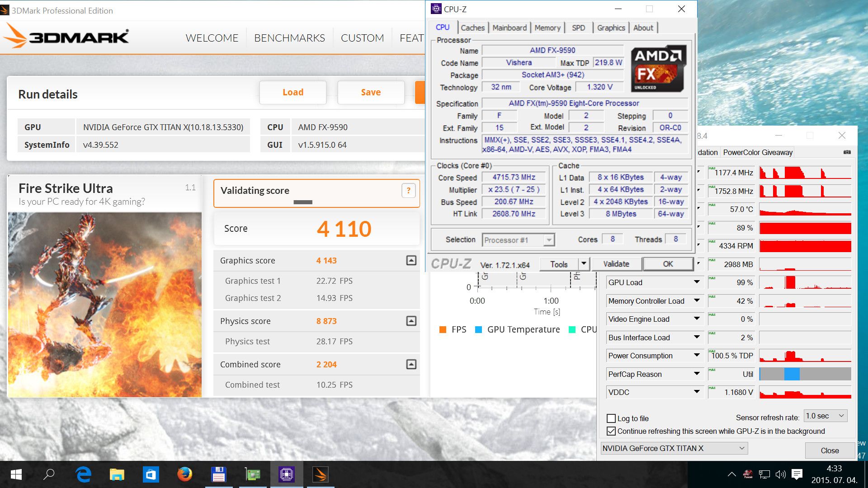Switch to CPU-Z About tab
Screen dimensions: 868x488
(x=643, y=28)
